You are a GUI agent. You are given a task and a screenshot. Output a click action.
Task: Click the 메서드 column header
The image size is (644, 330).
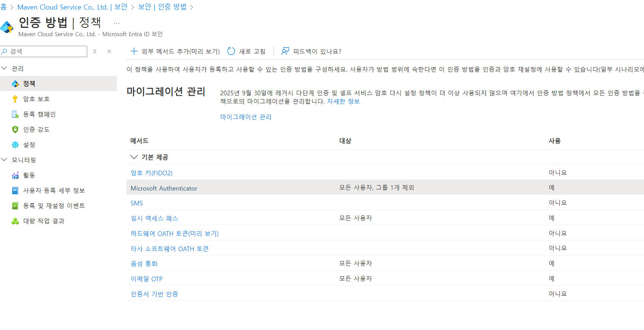click(x=139, y=141)
